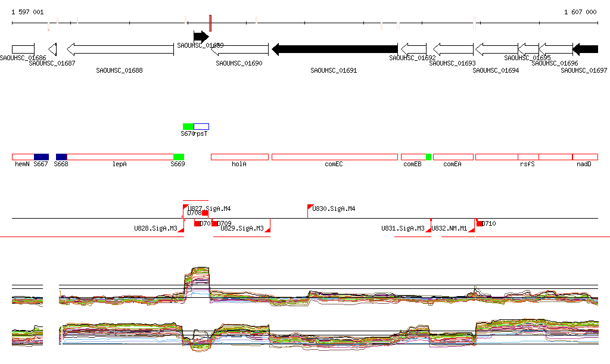Select the comEB gene box
Screen dimensions: 610x364
tap(413, 157)
